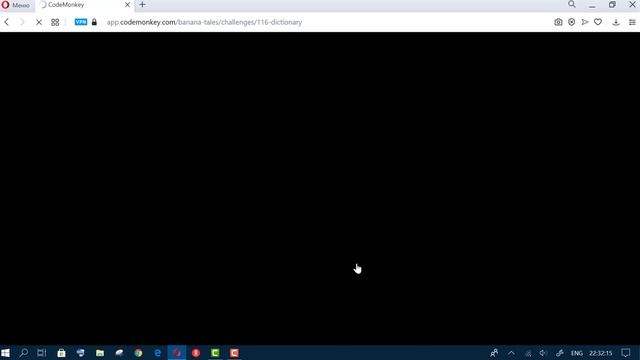Open People icon in system tray
The height and width of the screenshot is (360, 640).
[x=494, y=353]
